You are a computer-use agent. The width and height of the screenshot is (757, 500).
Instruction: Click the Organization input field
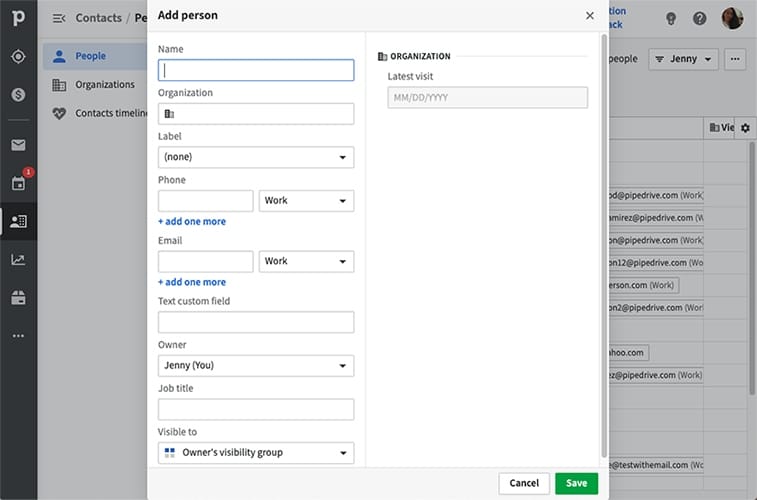pos(256,114)
